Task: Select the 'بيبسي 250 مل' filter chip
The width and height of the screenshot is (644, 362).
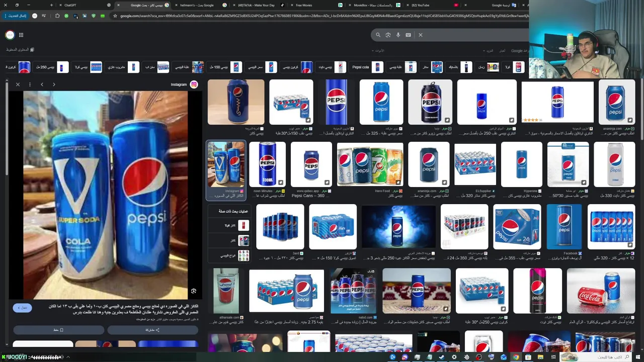Action: click(51, 67)
